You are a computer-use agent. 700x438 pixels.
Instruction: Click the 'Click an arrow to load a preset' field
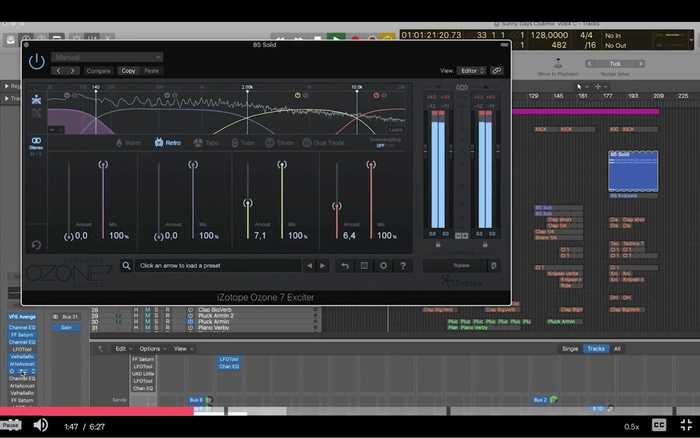pyautogui.click(x=218, y=266)
